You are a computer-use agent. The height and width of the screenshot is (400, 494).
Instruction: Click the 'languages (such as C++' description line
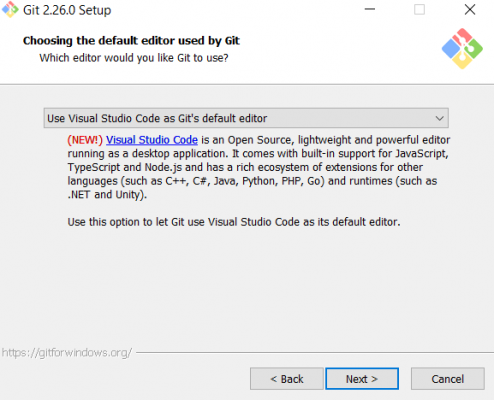coord(252,181)
